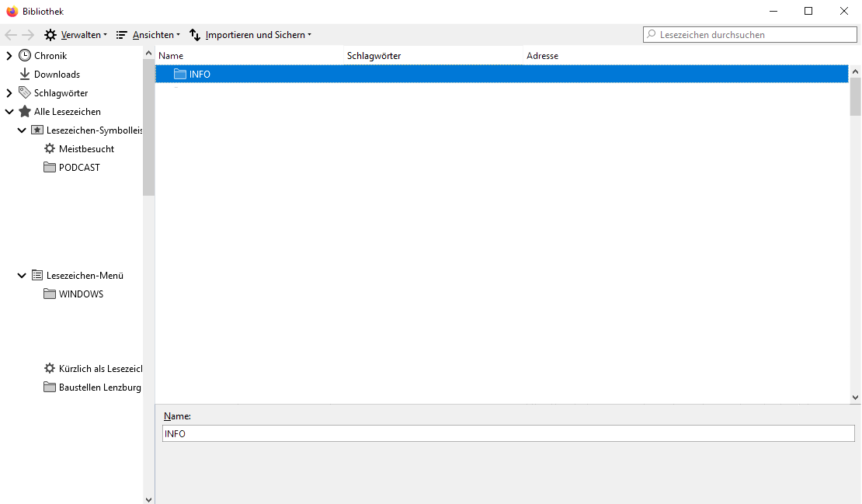
Task: Click the Lesezeichen-Menü list icon
Action: [x=37, y=276]
